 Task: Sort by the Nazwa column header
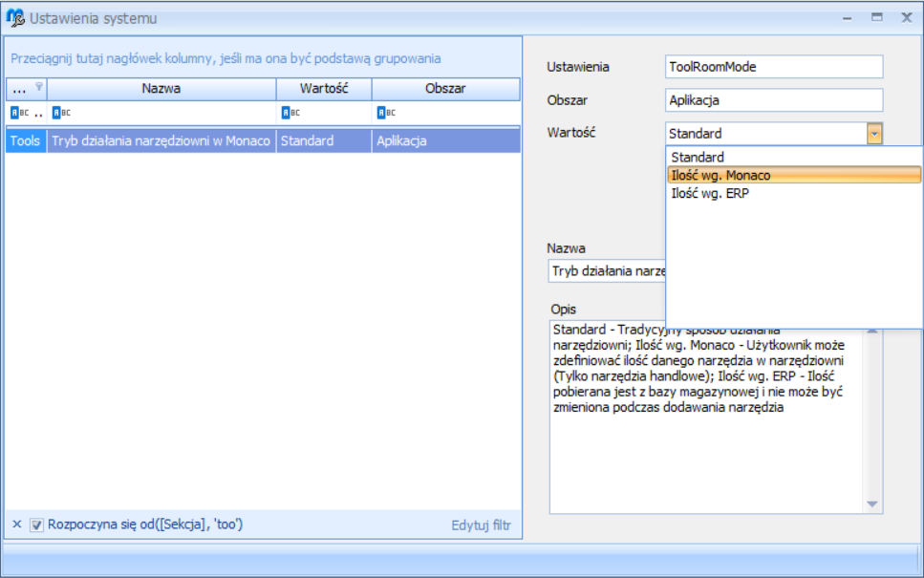(x=161, y=89)
